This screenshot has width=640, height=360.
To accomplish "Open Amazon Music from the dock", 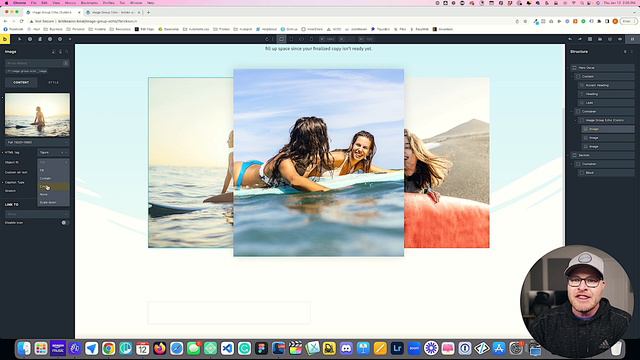I will pyautogui.click(x=58, y=348).
